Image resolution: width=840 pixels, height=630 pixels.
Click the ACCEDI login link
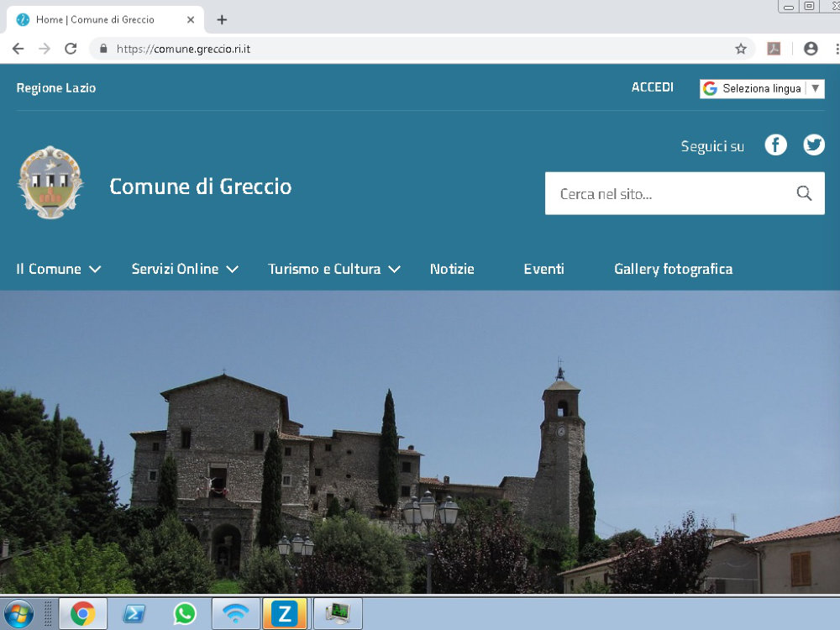(x=652, y=87)
